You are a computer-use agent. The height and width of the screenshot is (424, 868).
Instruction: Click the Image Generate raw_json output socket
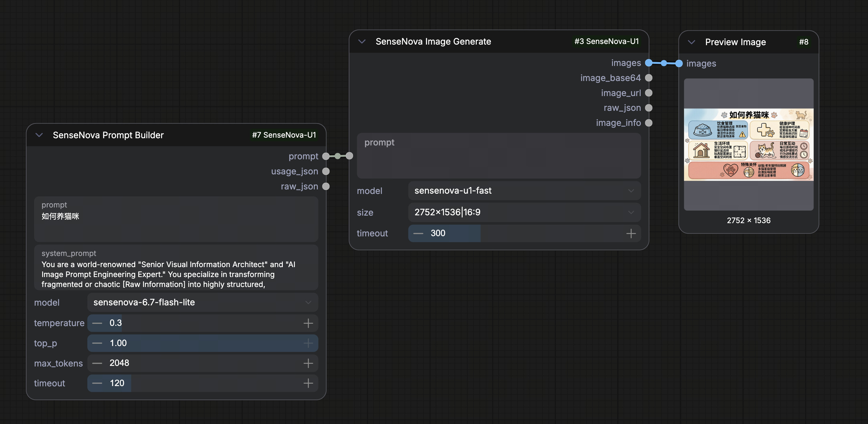(648, 108)
